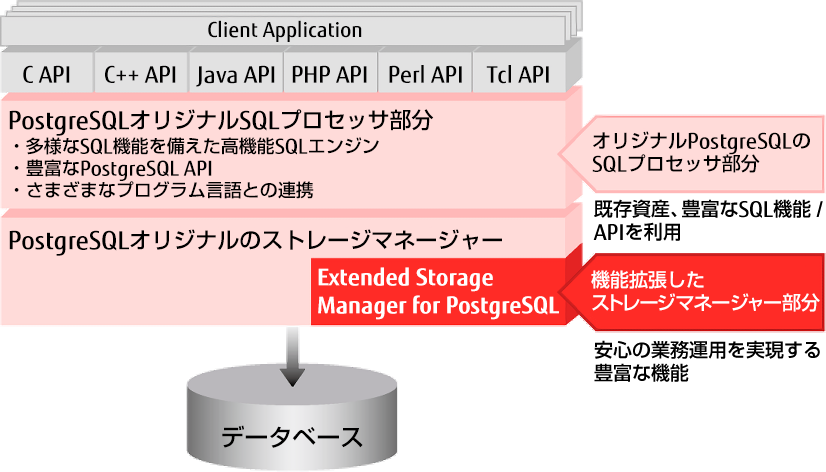The image size is (826, 472).
Task: Choose the PHP API block
Action: pos(330,73)
